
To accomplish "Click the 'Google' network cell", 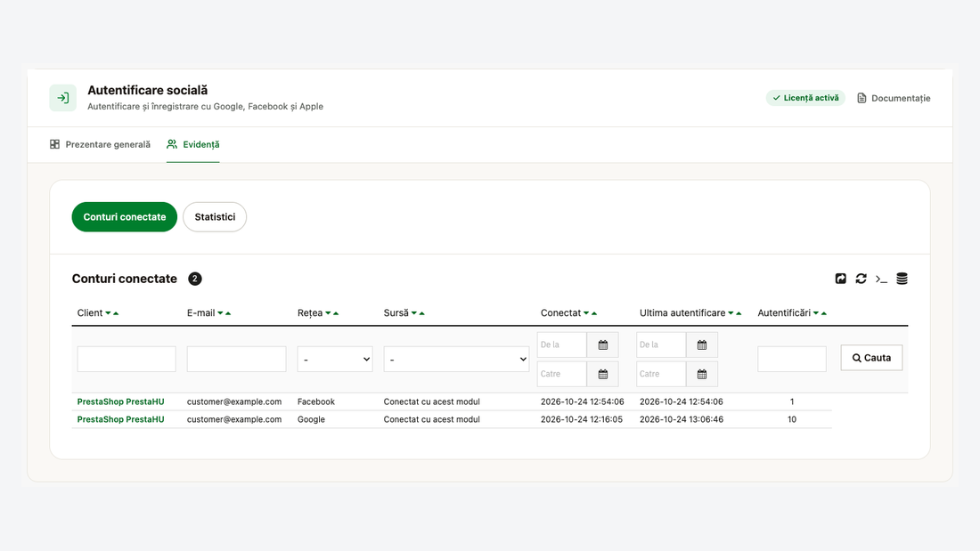I will click(x=311, y=419).
